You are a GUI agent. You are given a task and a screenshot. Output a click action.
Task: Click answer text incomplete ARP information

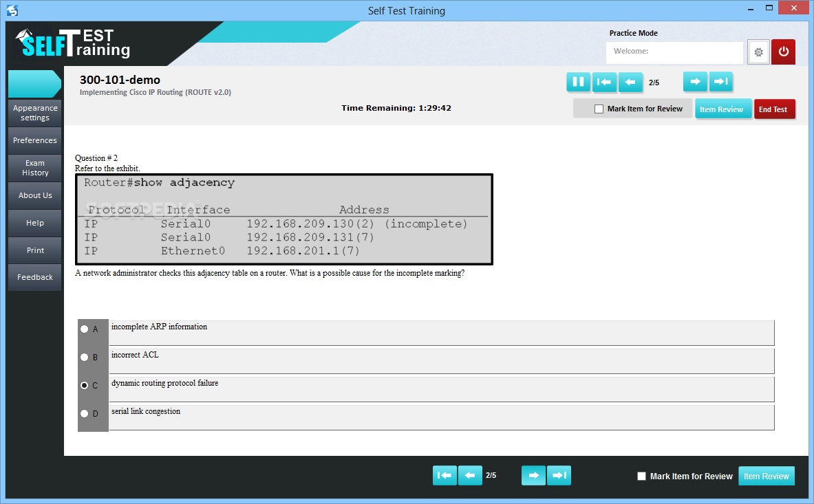click(x=159, y=327)
